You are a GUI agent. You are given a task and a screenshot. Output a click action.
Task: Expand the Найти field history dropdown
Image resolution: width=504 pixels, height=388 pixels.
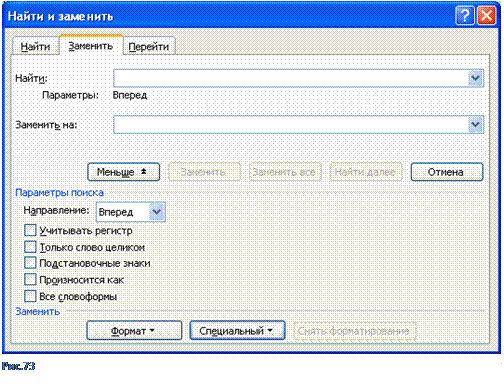(475, 78)
